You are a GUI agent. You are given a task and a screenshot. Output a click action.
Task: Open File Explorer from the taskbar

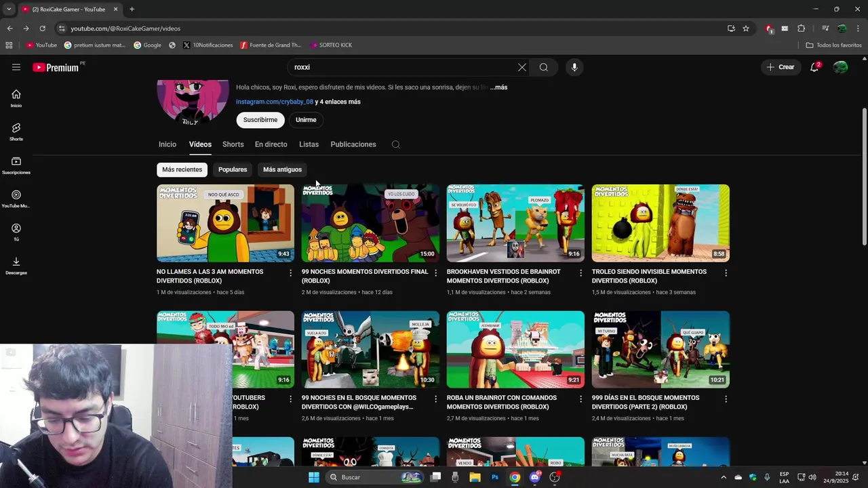tap(475, 477)
